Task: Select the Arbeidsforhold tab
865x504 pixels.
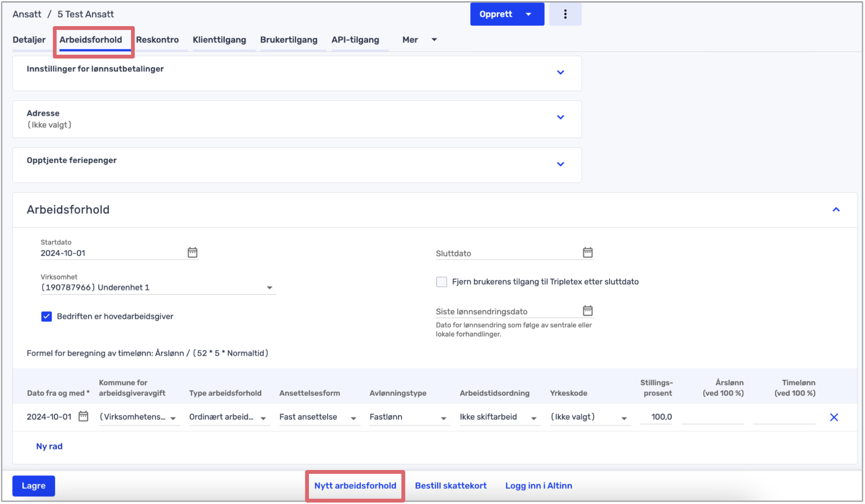Action: pyautogui.click(x=91, y=40)
